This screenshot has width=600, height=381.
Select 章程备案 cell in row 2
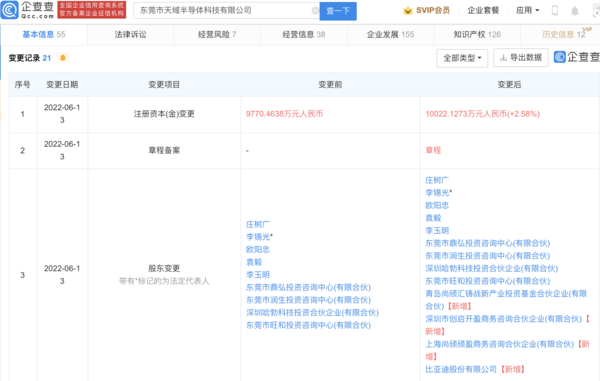click(x=164, y=150)
